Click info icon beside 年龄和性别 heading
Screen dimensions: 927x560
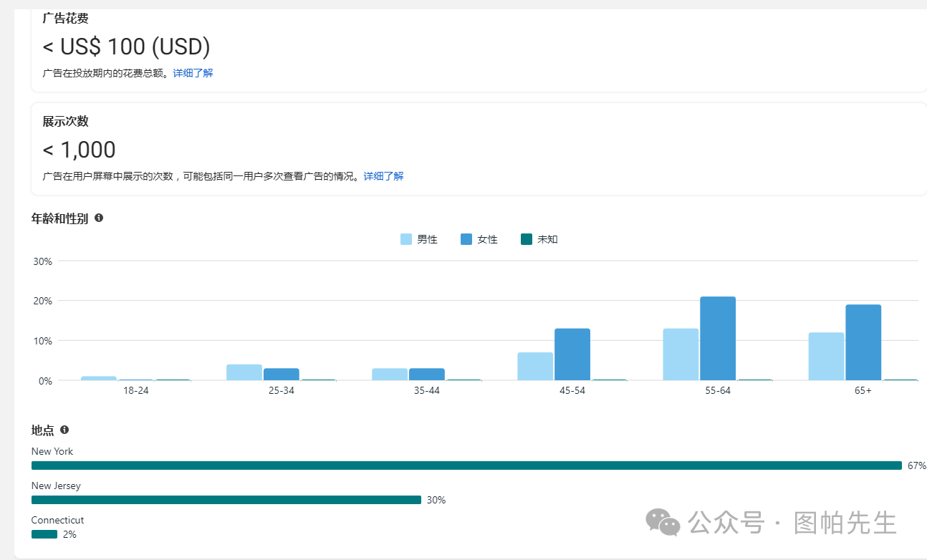pyautogui.click(x=99, y=218)
